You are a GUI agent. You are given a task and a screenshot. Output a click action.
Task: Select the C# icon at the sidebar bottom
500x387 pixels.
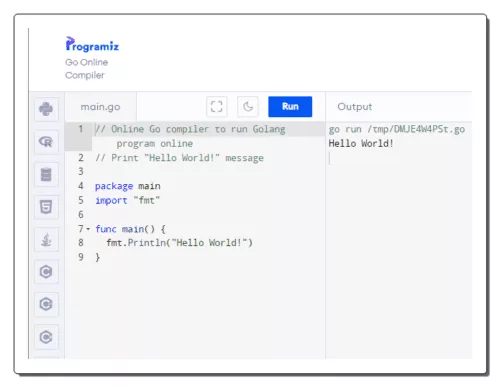coord(46,337)
